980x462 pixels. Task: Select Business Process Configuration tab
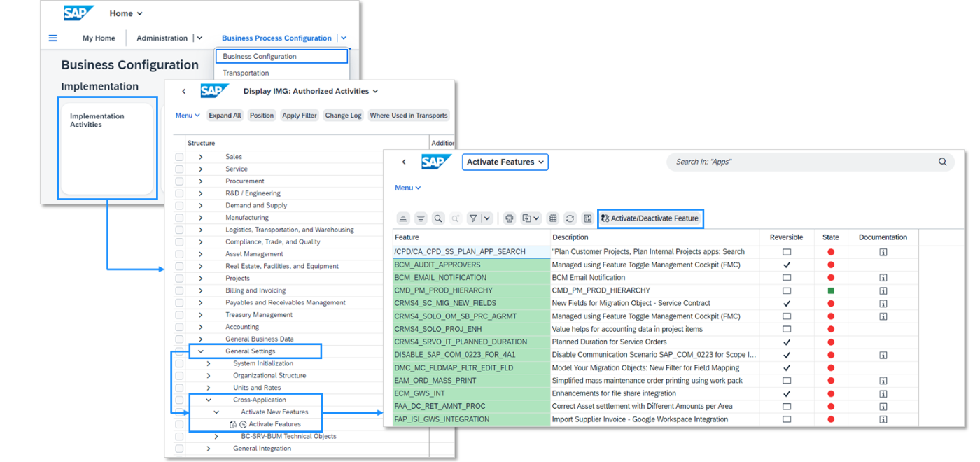tap(276, 38)
